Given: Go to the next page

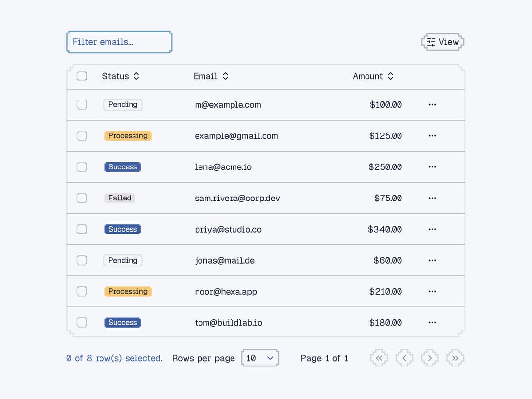Looking at the screenshot, I should 430,358.
